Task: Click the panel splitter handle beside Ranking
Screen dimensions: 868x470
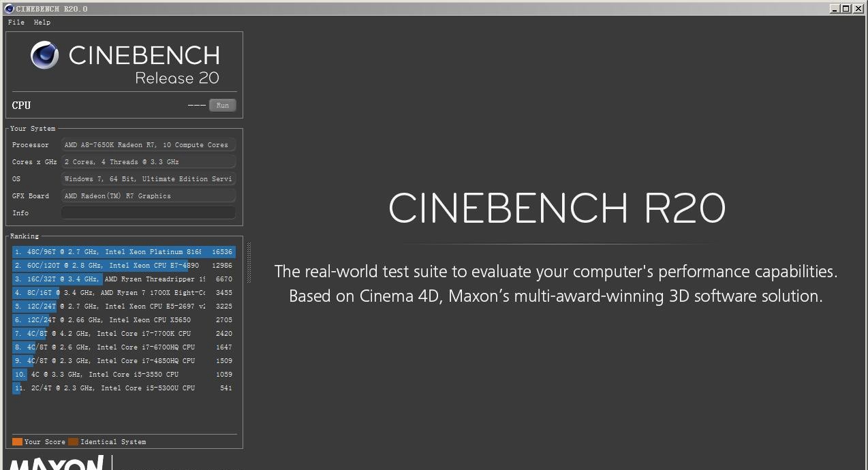Action: (249, 262)
